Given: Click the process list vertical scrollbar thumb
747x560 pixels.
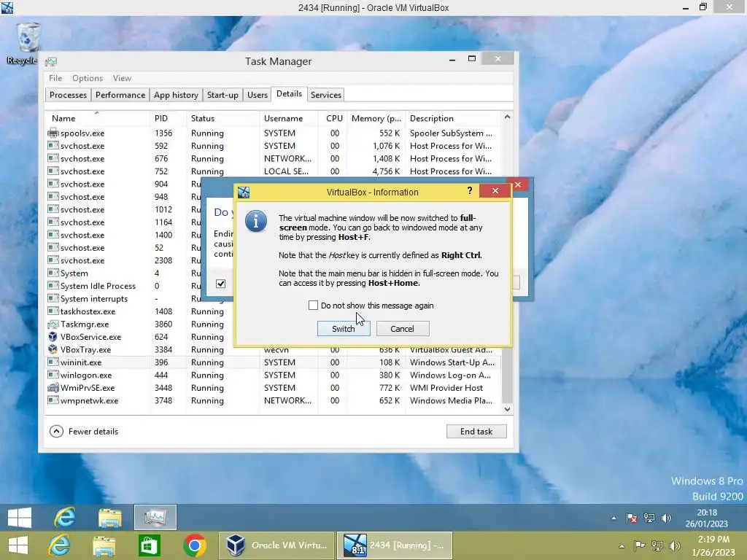Looking at the screenshot, I should click(x=508, y=376).
